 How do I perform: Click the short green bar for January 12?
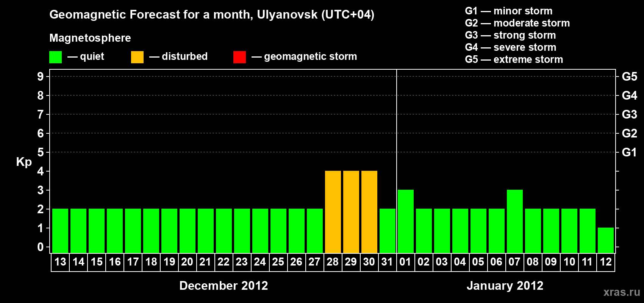click(x=606, y=240)
